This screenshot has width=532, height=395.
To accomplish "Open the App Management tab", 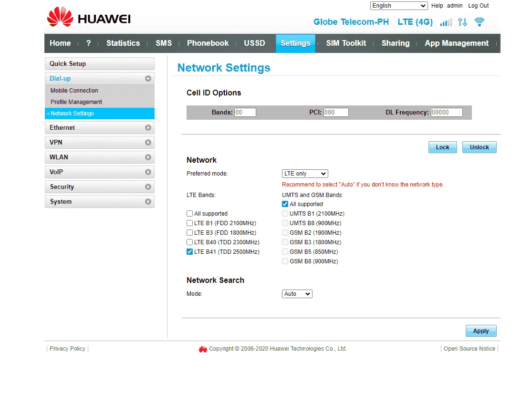I will [457, 43].
